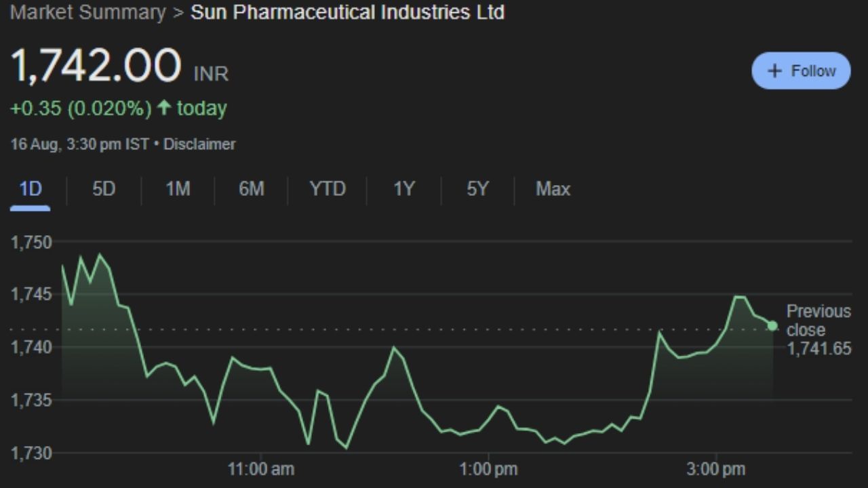Image resolution: width=868 pixels, height=488 pixels.
Task: Click the 3:00 pm axis label
Action: point(716,469)
